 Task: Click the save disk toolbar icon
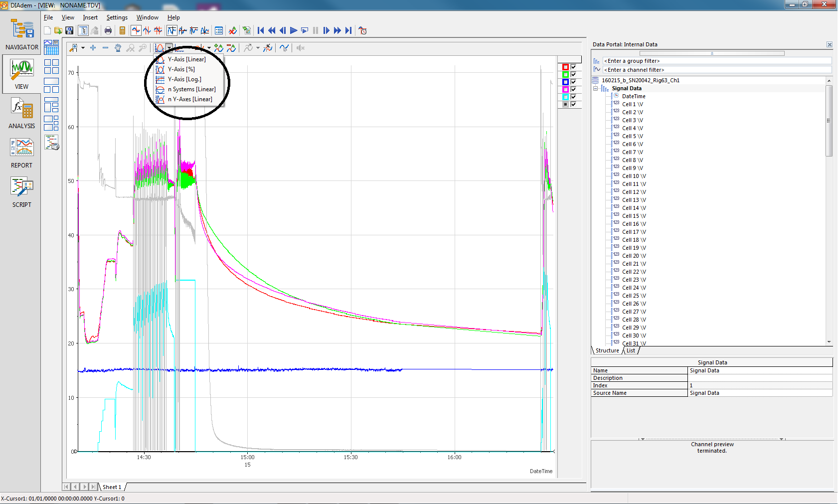point(69,30)
